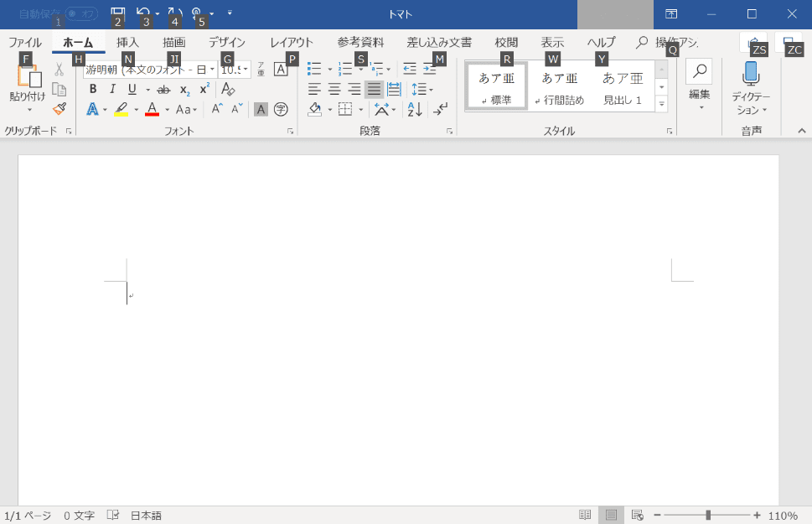Click the Cut scissors icon
Image resolution: width=812 pixels, height=524 pixels.
[59, 70]
